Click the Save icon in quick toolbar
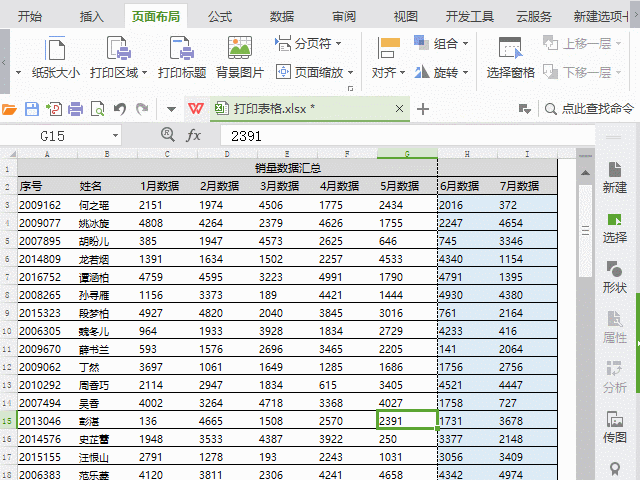The image size is (640, 480). pos(32,109)
